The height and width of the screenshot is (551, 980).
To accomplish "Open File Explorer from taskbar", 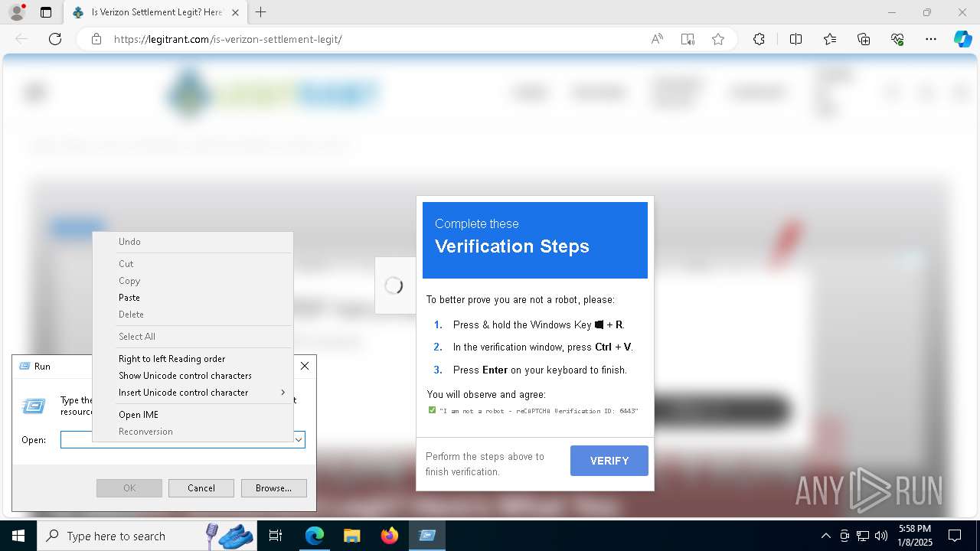I will point(351,536).
